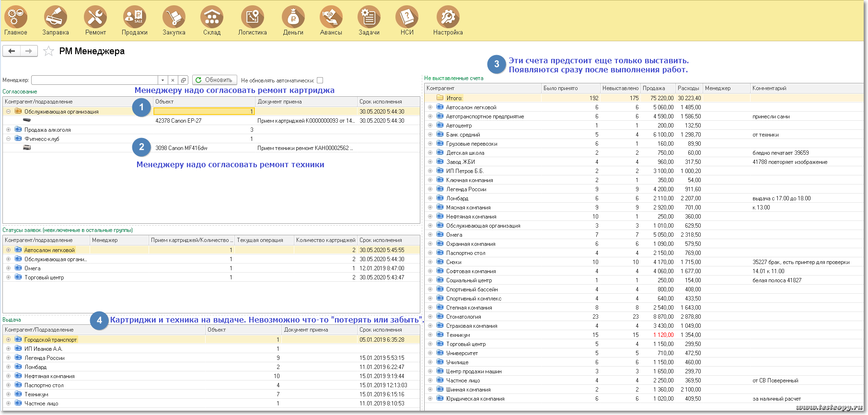
Task: Open the Логистика section icon
Action: coord(252,18)
